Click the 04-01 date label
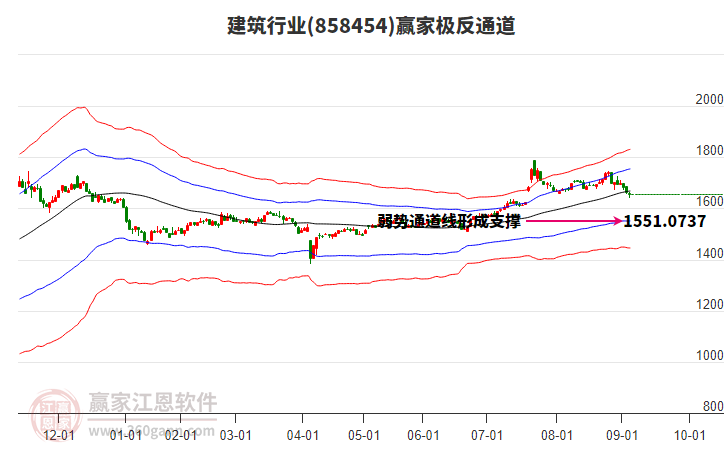 [x=303, y=435]
